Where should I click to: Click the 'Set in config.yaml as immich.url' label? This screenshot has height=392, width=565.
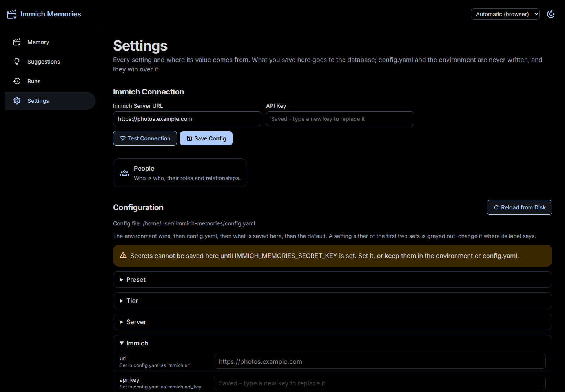pos(155,365)
